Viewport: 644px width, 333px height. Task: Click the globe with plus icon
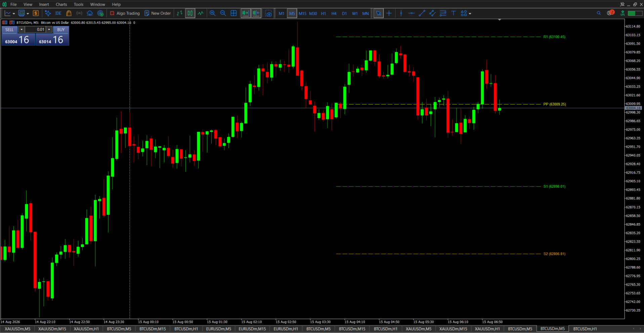coord(100,13)
